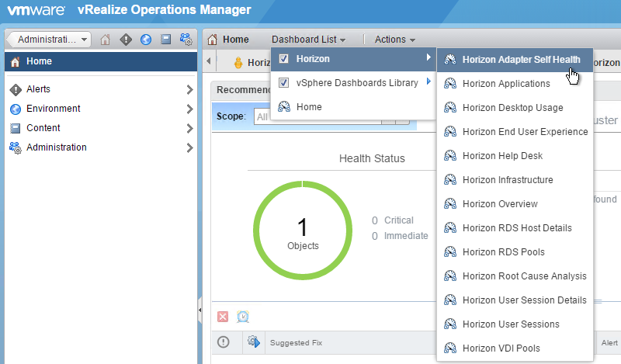
Task: Collapse the left panel using splitter handle
Action: pyautogui.click(x=200, y=310)
